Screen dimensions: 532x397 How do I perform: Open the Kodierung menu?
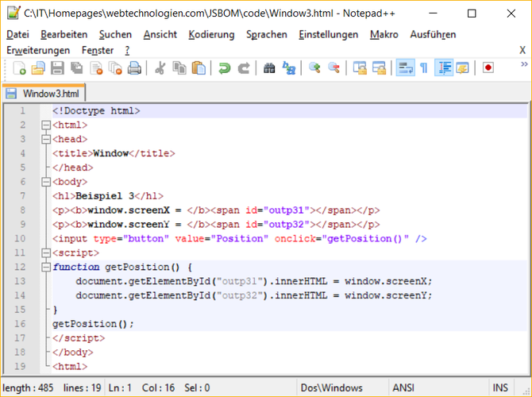(211, 34)
